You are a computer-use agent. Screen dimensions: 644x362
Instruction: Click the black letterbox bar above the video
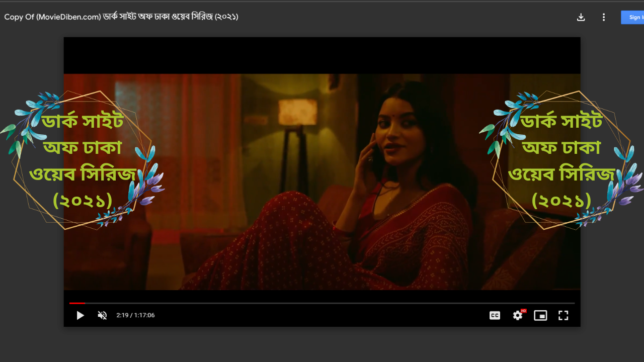tap(322, 55)
